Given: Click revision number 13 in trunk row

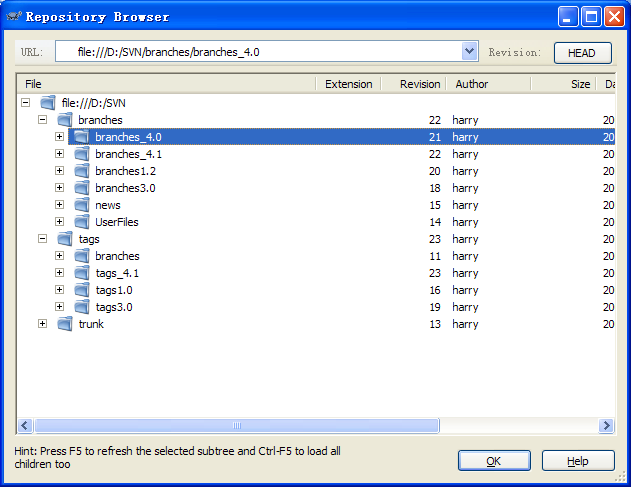Looking at the screenshot, I should tap(435, 324).
